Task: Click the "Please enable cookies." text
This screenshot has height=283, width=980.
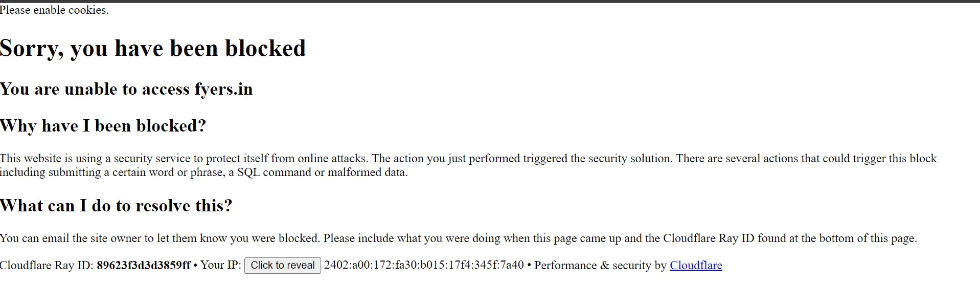Action: (x=54, y=10)
